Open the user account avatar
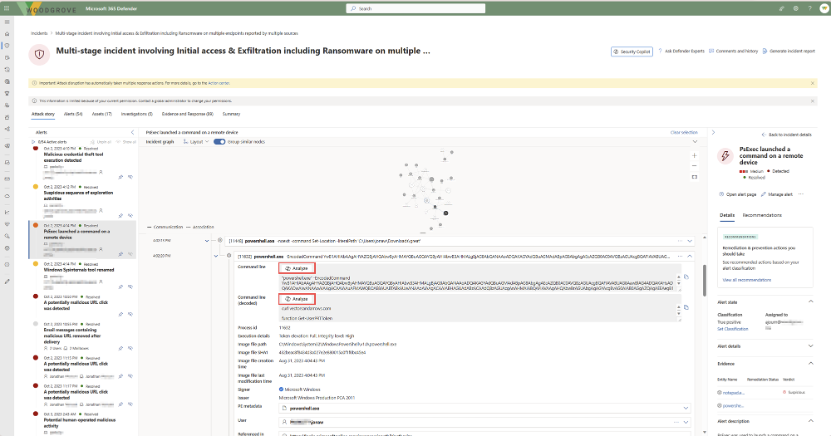832x436 pixels. pos(824,8)
